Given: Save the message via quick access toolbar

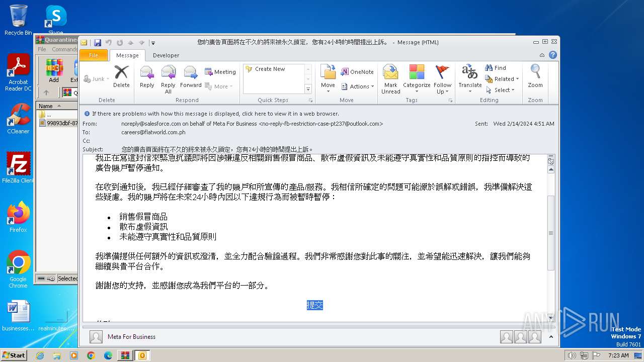Looking at the screenshot, I should [x=98, y=43].
